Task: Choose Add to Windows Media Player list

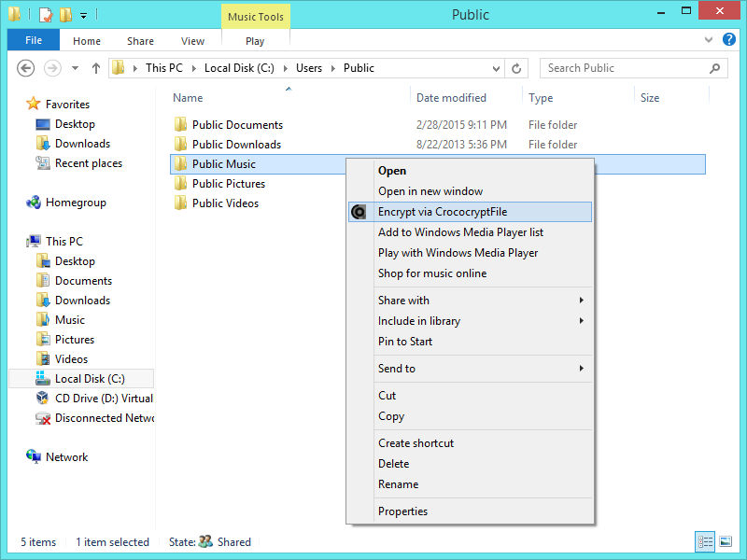Action: tap(471, 232)
